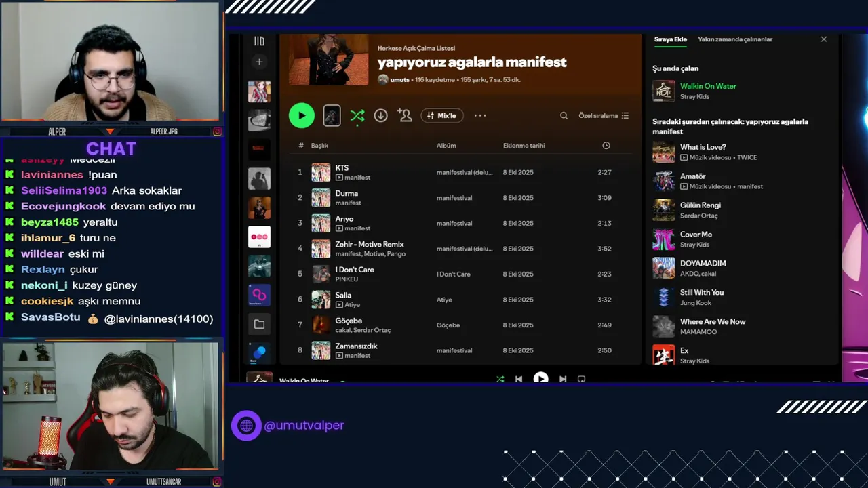The height and width of the screenshot is (488, 868).
Task: Select the Arıyo track title
Action: 344,219
